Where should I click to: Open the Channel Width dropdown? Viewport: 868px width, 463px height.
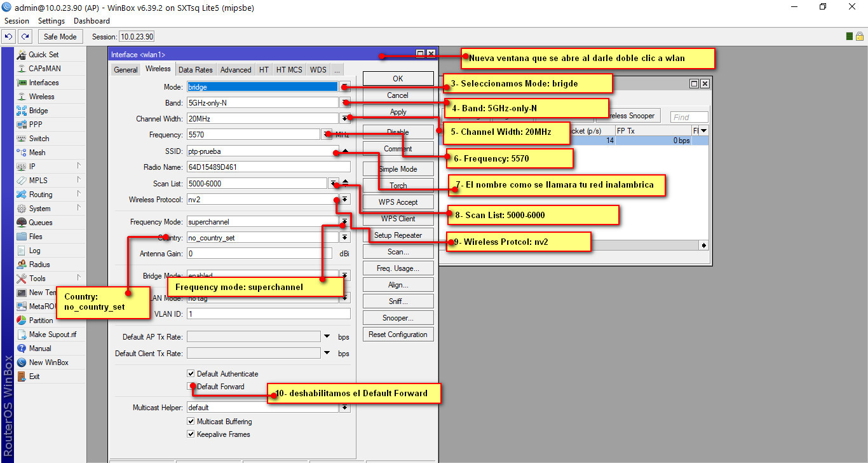tap(344, 118)
